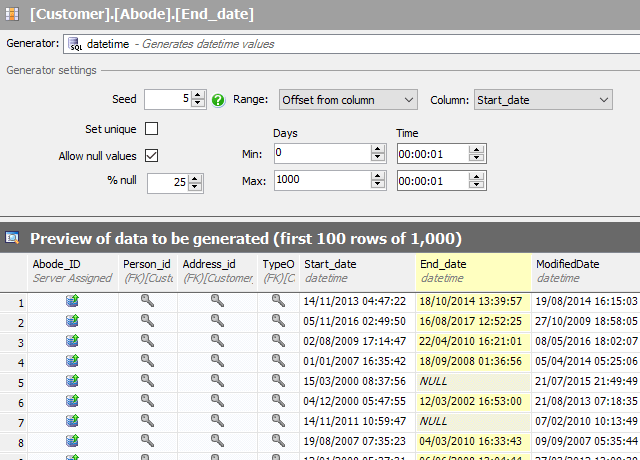Viewport: 640px width, 460px height.
Task: Select the Address_id column header
Action: 218,272
